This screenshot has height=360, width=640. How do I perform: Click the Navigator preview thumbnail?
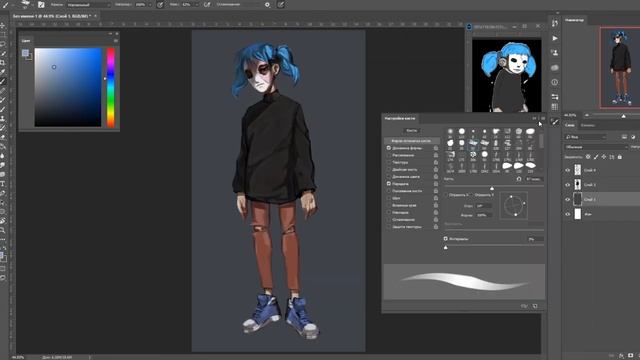620,67
